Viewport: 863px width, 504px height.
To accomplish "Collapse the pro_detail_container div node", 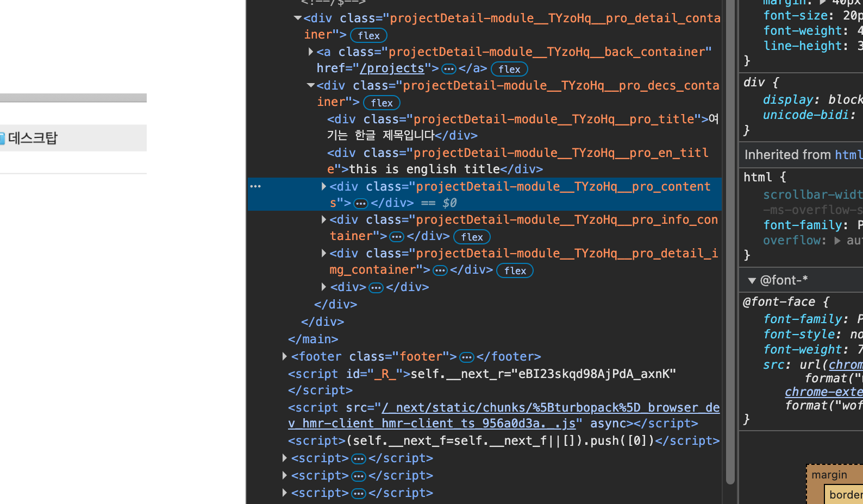I will [297, 18].
